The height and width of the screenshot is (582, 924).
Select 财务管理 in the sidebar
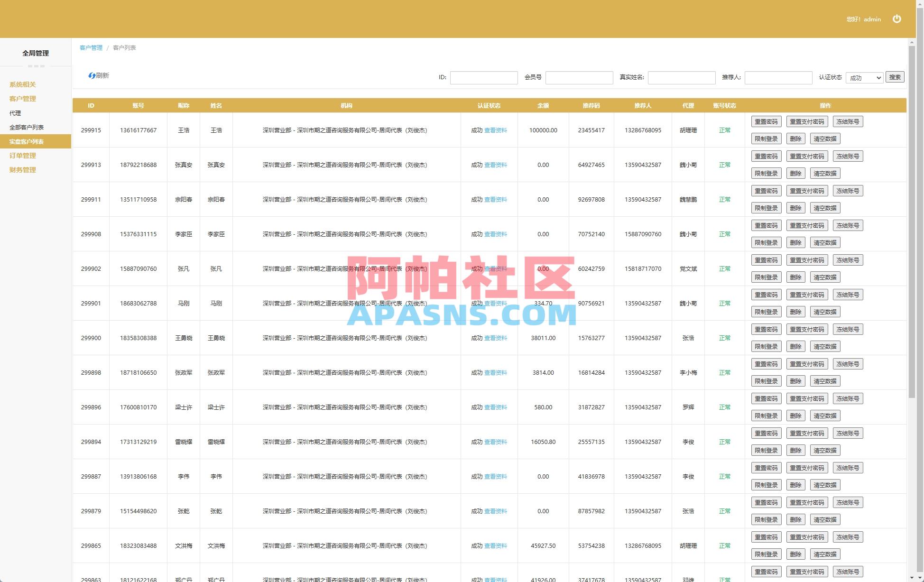(22, 170)
